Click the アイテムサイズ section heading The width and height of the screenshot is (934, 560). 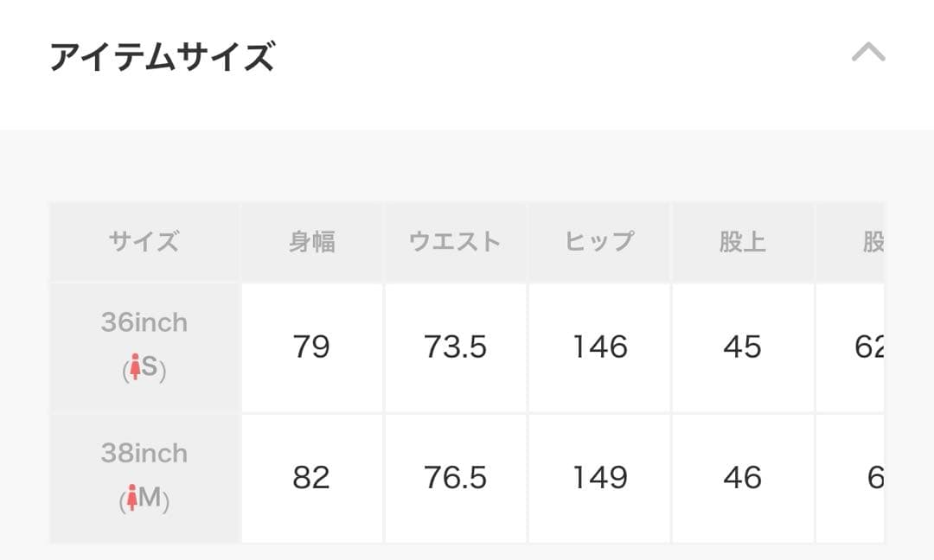pos(163,58)
